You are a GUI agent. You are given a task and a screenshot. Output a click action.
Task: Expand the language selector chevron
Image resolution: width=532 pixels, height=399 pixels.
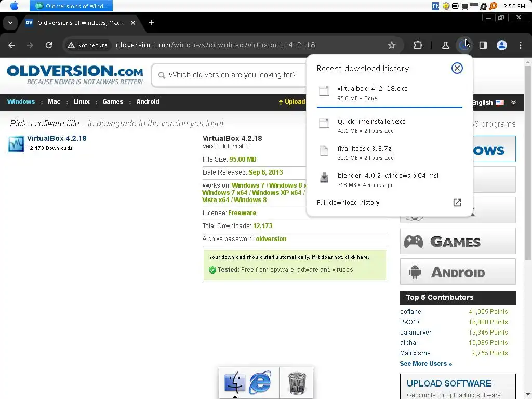[513, 102]
